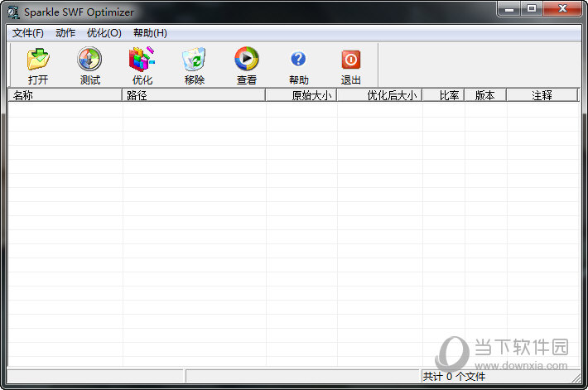Open the 帮助(H) menu
Screen dimensions: 588x390
(150, 33)
